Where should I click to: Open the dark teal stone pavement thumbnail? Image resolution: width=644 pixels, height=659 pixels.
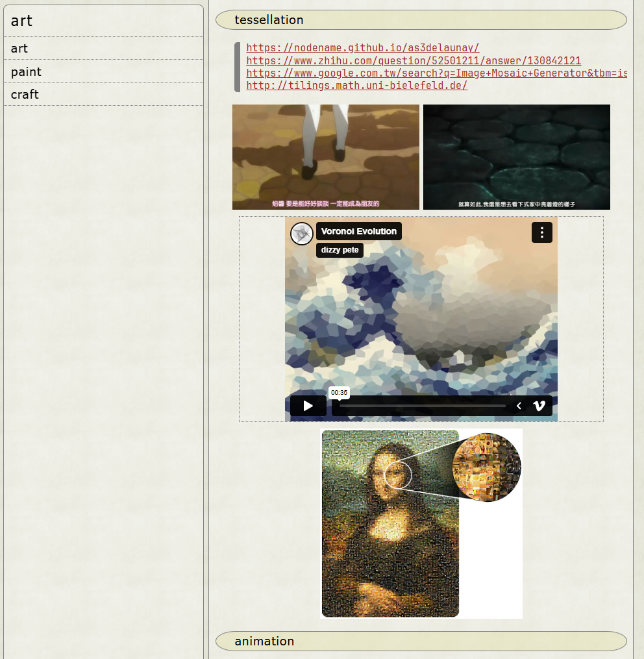tap(516, 156)
